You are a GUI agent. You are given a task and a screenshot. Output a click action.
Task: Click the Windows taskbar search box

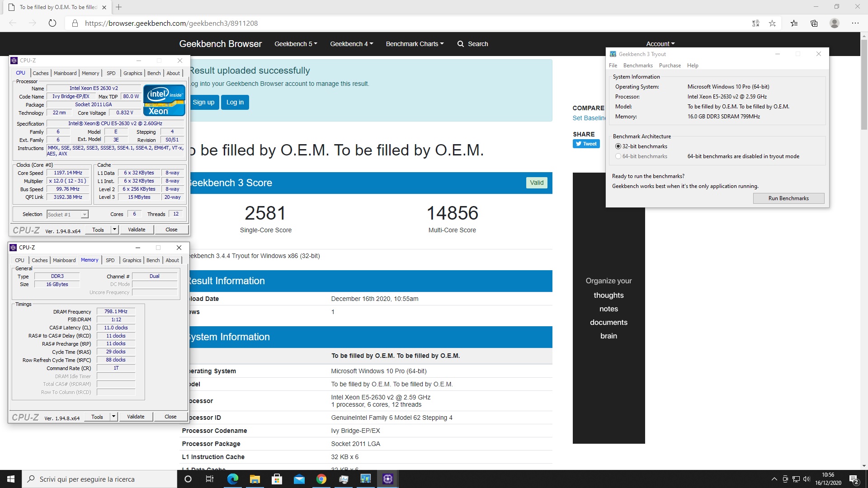tap(99, 479)
